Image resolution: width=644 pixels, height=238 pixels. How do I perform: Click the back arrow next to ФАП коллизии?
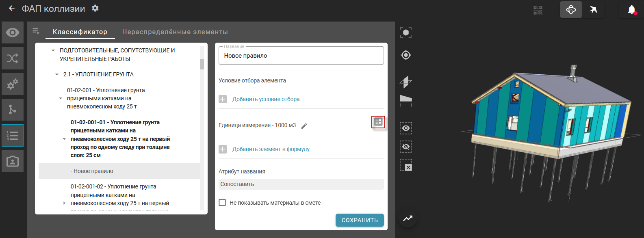click(12, 8)
